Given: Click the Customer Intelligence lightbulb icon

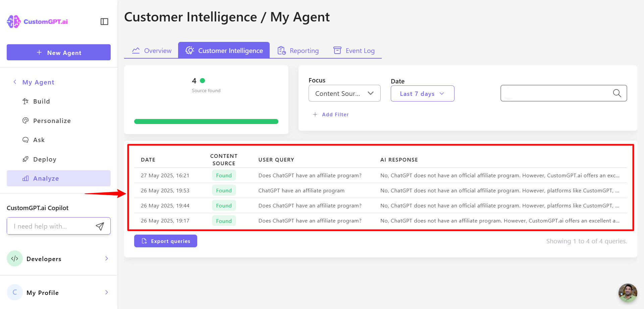Looking at the screenshot, I should point(190,50).
